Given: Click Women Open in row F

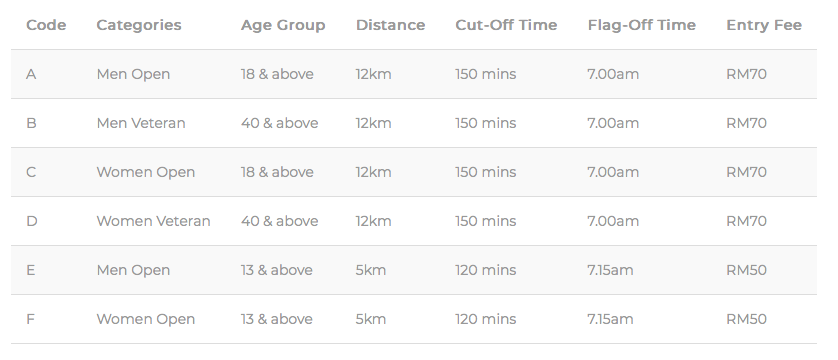Looking at the screenshot, I should 145,319.
